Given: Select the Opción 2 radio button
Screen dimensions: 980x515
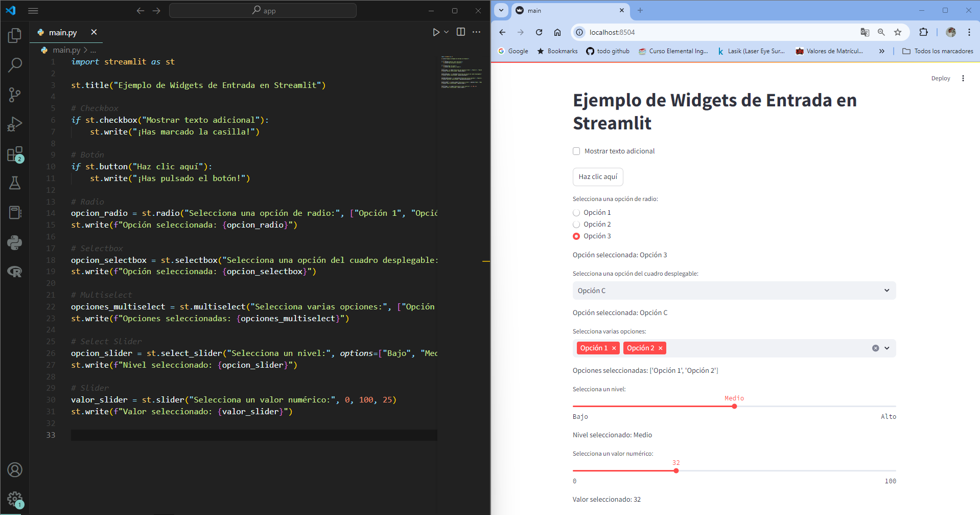Looking at the screenshot, I should coord(576,225).
